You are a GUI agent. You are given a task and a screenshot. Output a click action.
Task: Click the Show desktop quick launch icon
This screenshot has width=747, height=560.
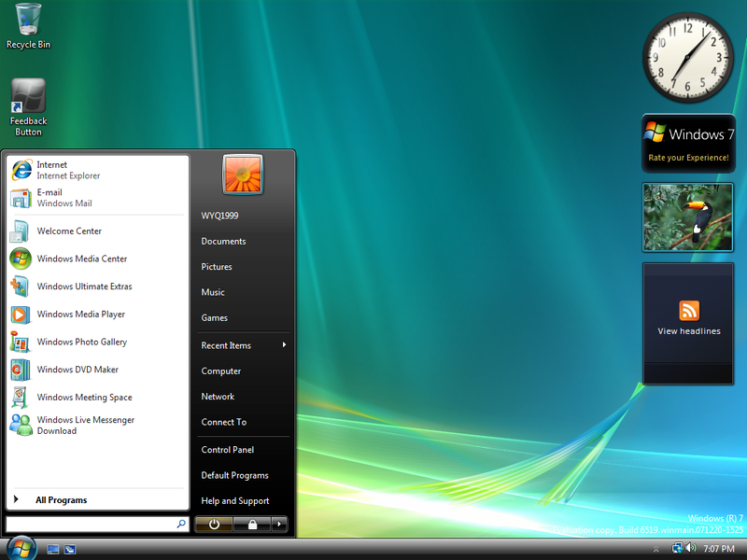click(x=52, y=551)
